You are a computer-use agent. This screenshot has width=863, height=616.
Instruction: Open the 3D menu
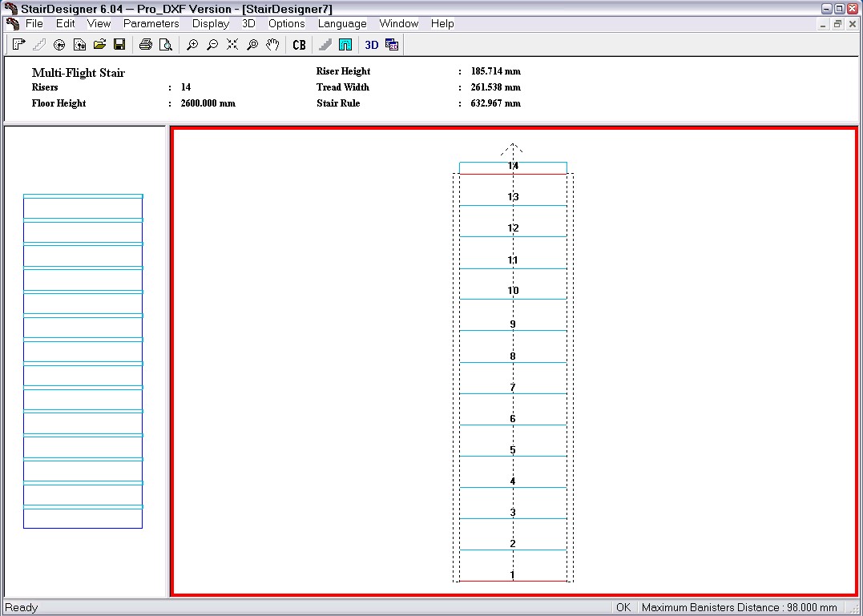(x=248, y=24)
